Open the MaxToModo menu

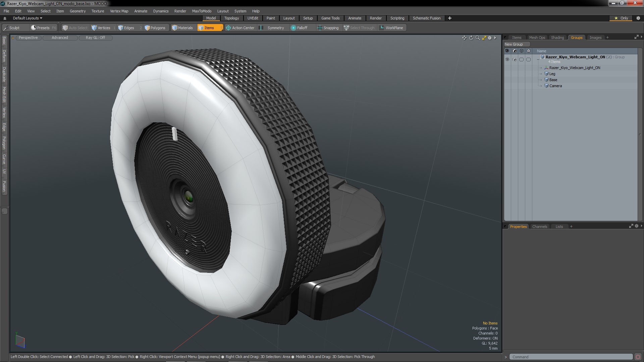pos(202,11)
